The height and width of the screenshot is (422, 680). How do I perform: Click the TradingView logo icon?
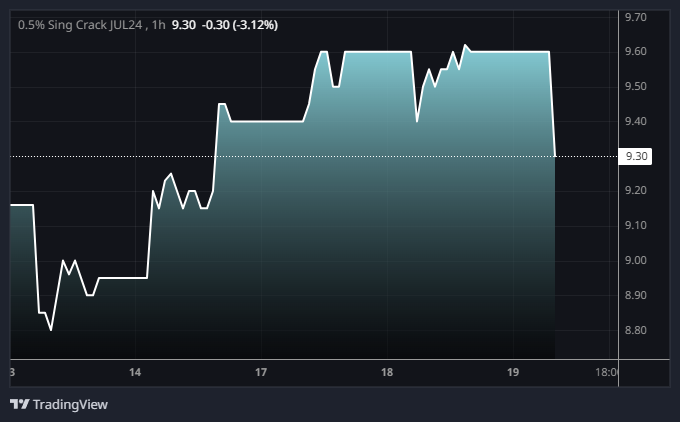pos(19,404)
